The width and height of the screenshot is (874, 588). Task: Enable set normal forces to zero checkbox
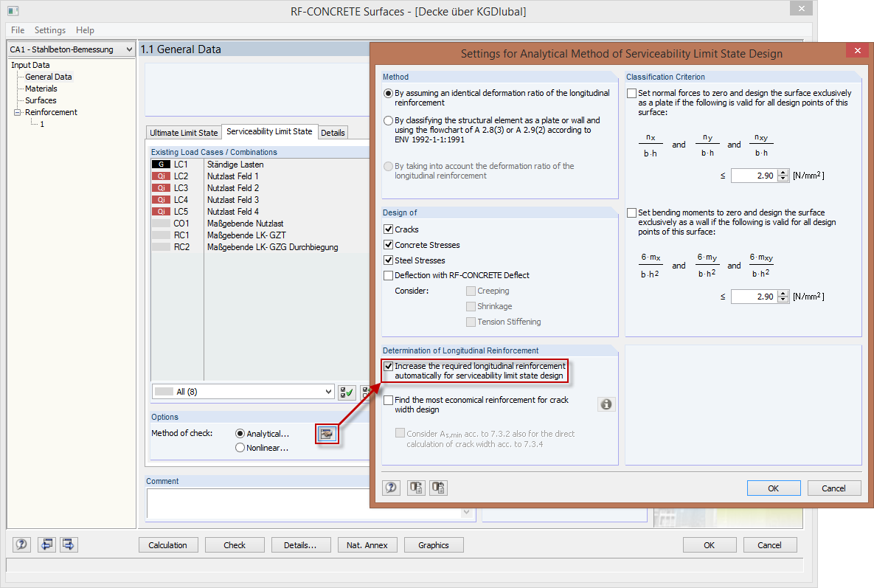coord(631,93)
